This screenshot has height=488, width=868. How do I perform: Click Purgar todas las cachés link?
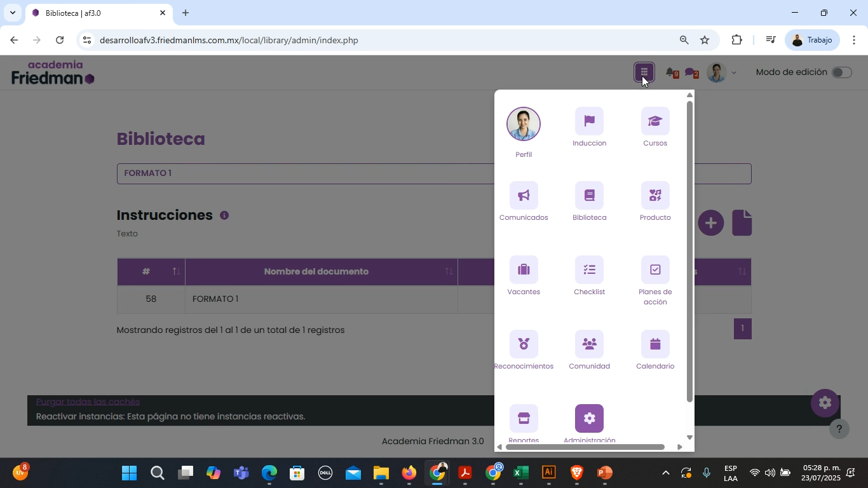pyautogui.click(x=88, y=402)
